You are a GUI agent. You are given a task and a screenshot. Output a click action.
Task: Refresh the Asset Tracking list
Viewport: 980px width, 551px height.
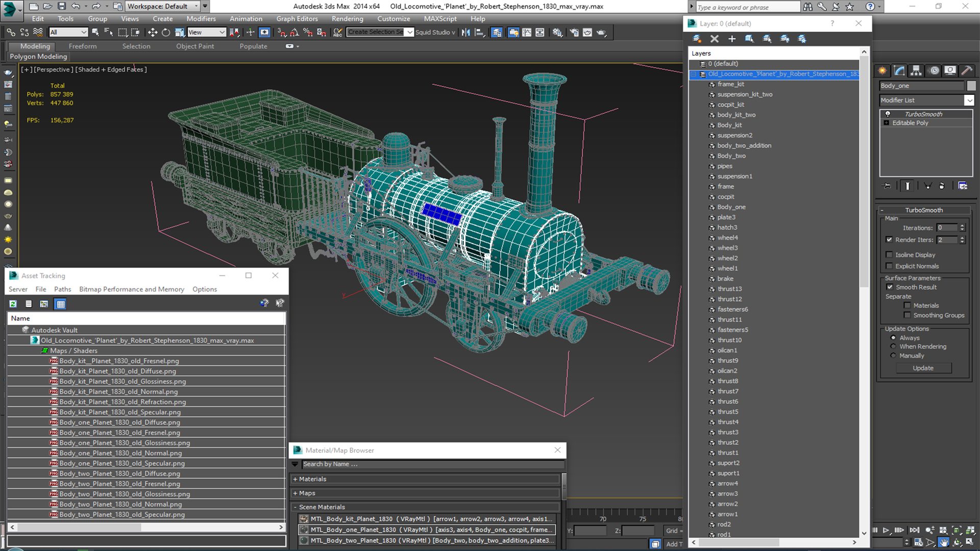[13, 304]
